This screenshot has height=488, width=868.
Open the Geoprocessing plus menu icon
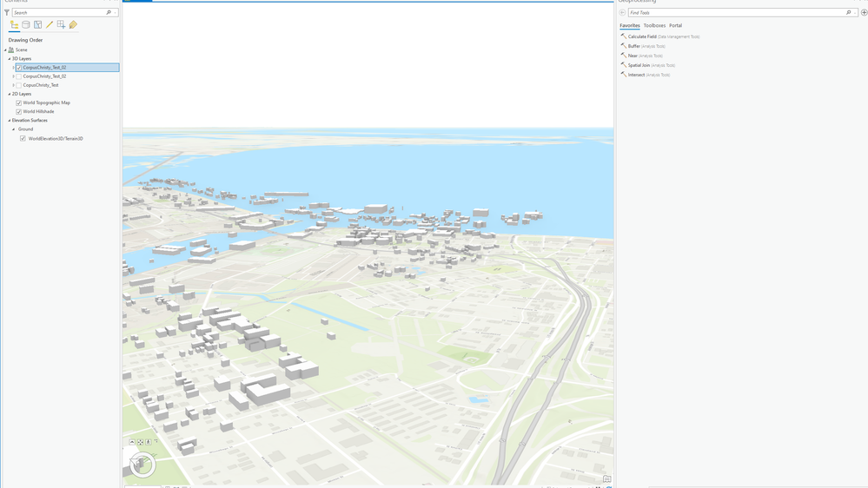click(864, 12)
